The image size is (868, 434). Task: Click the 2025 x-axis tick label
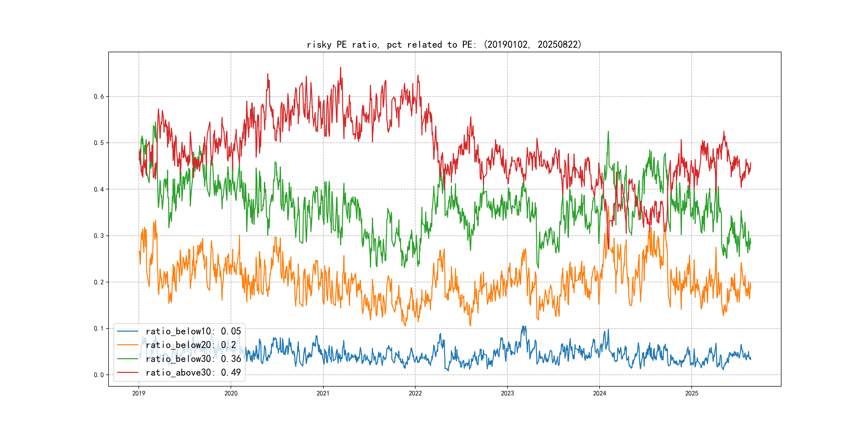pos(692,393)
